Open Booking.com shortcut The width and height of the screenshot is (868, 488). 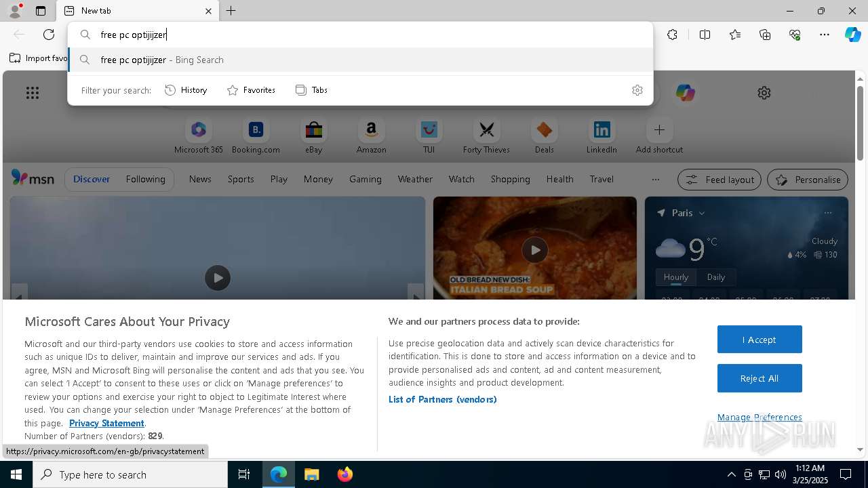pyautogui.click(x=256, y=136)
